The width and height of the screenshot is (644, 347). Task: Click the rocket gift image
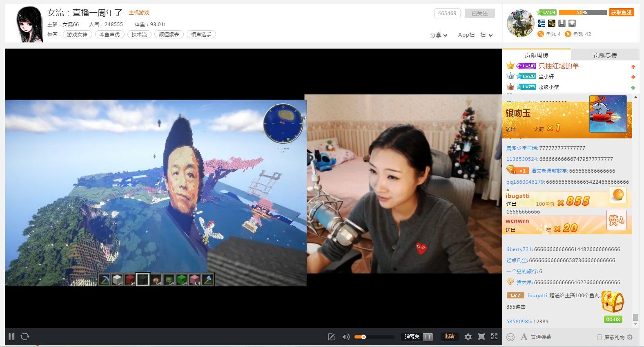(608, 113)
